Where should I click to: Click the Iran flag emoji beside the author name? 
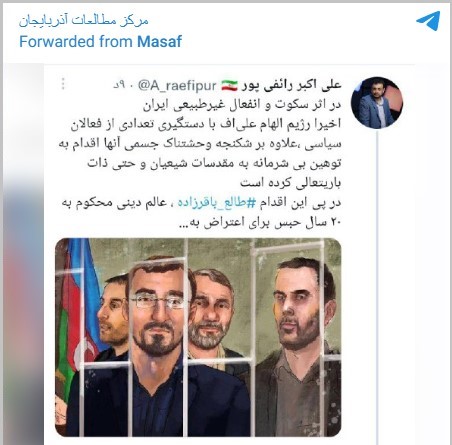coord(230,85)
